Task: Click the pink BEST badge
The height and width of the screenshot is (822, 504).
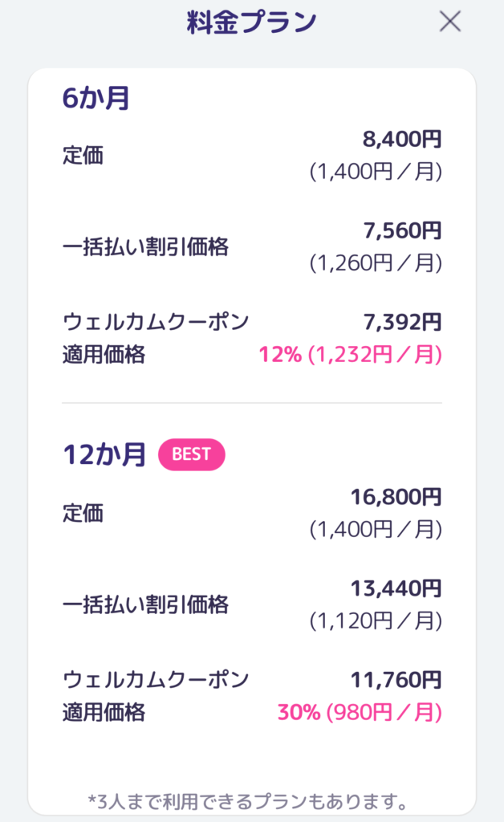Action: [x=191, y=454]
